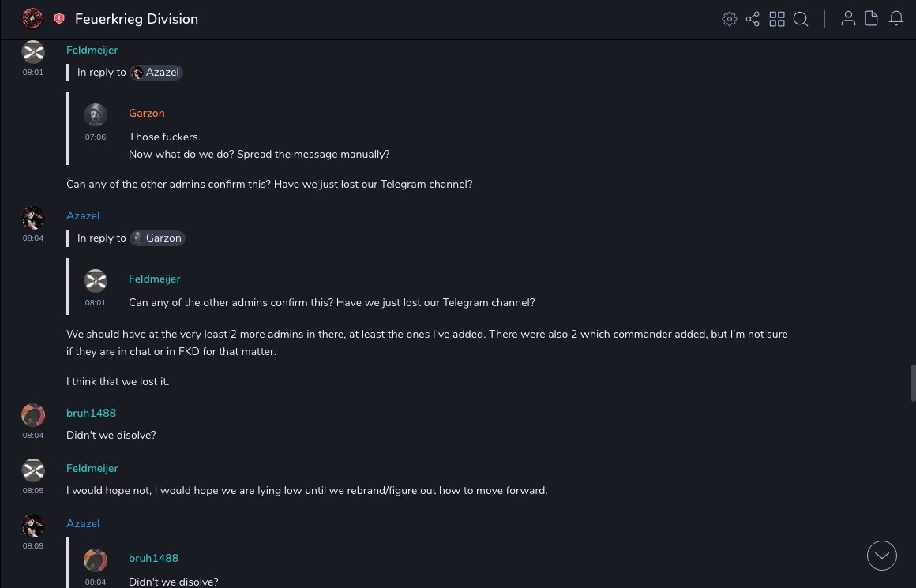Viewport: 916px width, 588px height.
Task: Click Garzon's avatar in the 07:06 quote
Action: (96, 115)
